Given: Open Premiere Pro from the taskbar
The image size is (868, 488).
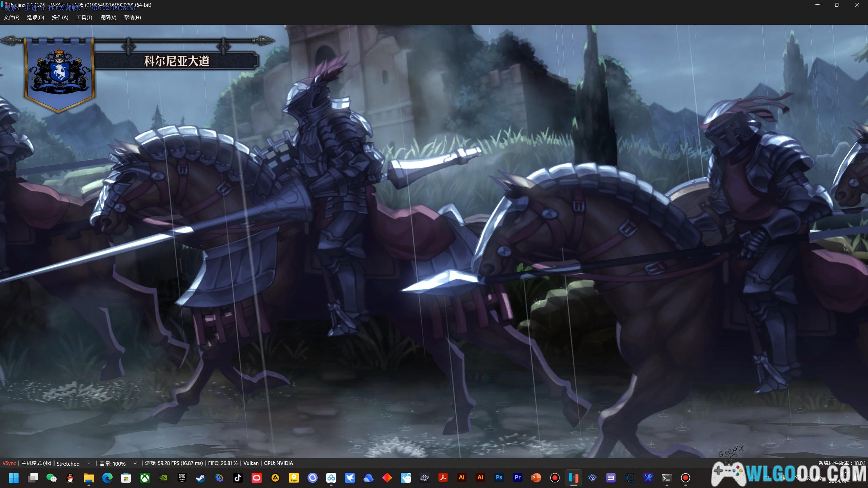Looking at the screenshot, I should pos(517,478).
